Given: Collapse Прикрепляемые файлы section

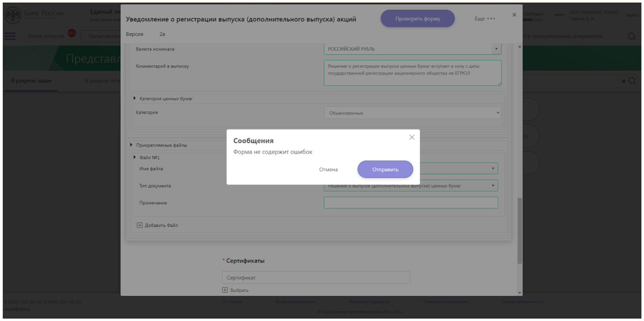Looking at the screenshot, I should click(x=131, y=145).
